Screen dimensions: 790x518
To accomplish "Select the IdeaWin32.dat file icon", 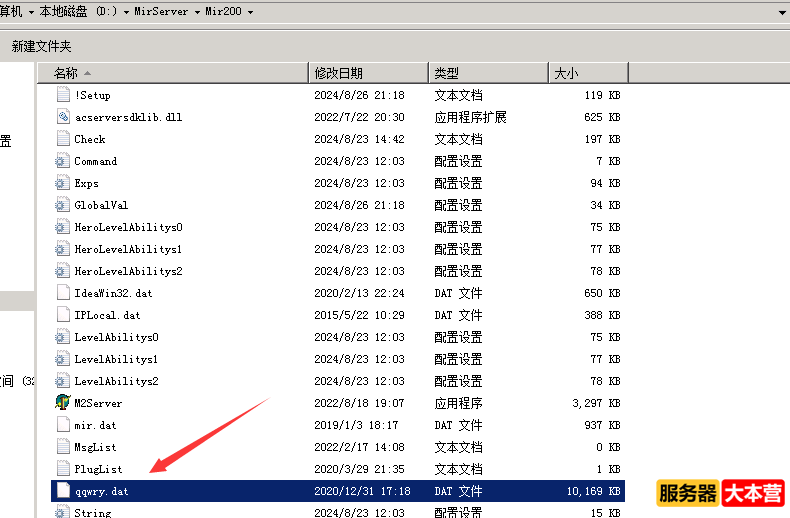I will (x=62, y=293).
